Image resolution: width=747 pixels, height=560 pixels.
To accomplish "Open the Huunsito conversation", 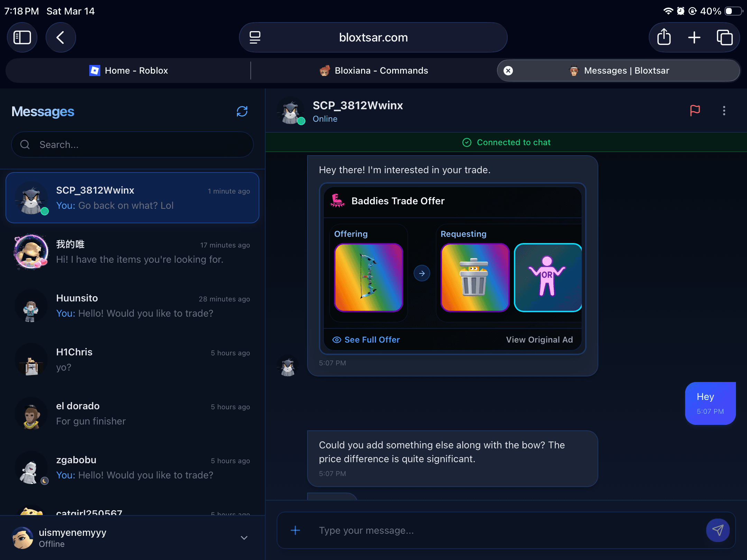I will [x=132, y=306].
